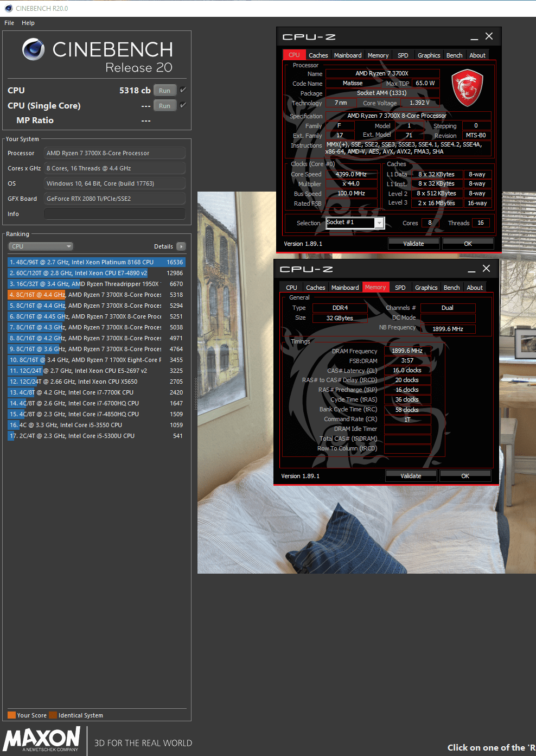Open Bench tab in upper CPU-Z window
Viewport: 536px width, 756px height.
pyautogui.click(x=455, y=55)
